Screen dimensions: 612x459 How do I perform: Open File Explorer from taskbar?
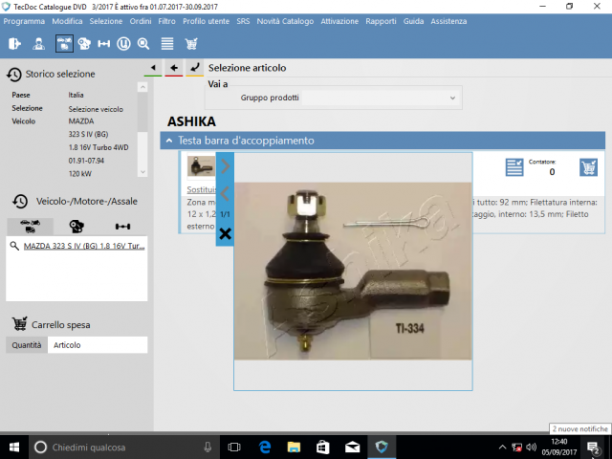(x=294, y=447)
